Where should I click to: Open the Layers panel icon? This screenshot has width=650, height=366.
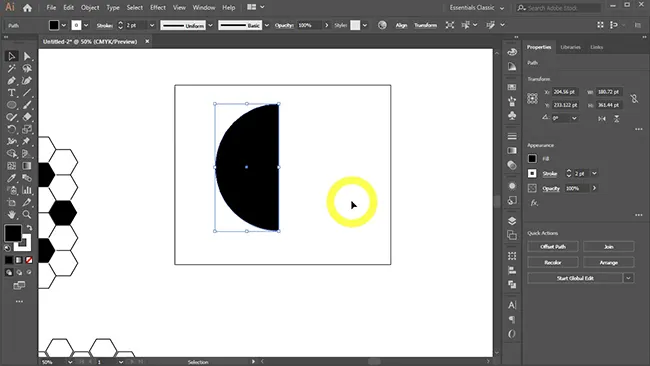tap(512, 221)
